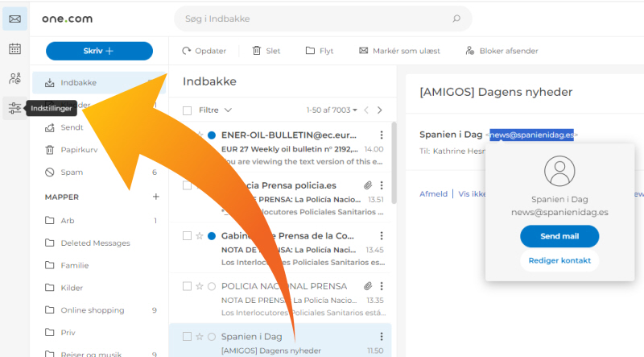
Task: Expand the Filtre dropdown
Action: pyautogui.click(x=216, y=110)
